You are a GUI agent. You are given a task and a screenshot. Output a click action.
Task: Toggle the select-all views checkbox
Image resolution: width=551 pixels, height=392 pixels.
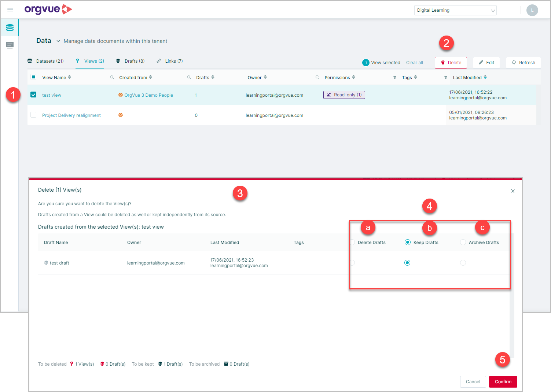tap(33, 77)
